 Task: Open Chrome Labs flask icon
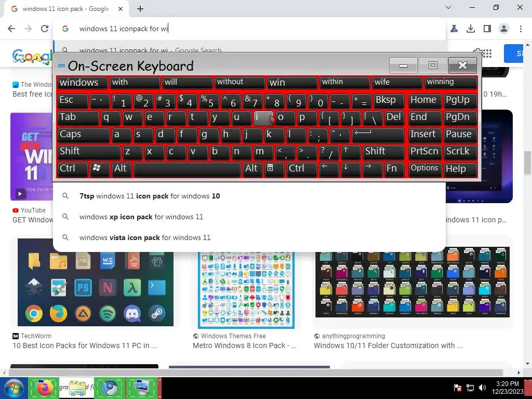(x=454, y=29)
